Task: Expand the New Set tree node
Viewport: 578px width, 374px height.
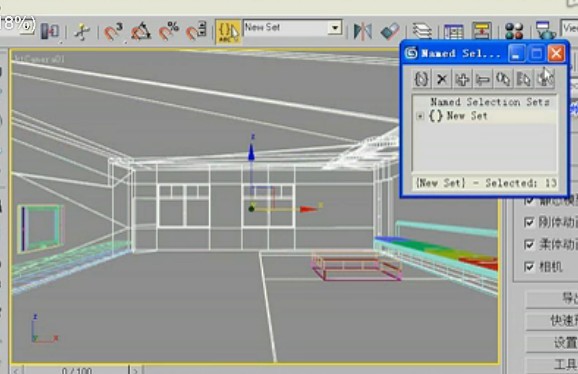Action: [420, 116]
